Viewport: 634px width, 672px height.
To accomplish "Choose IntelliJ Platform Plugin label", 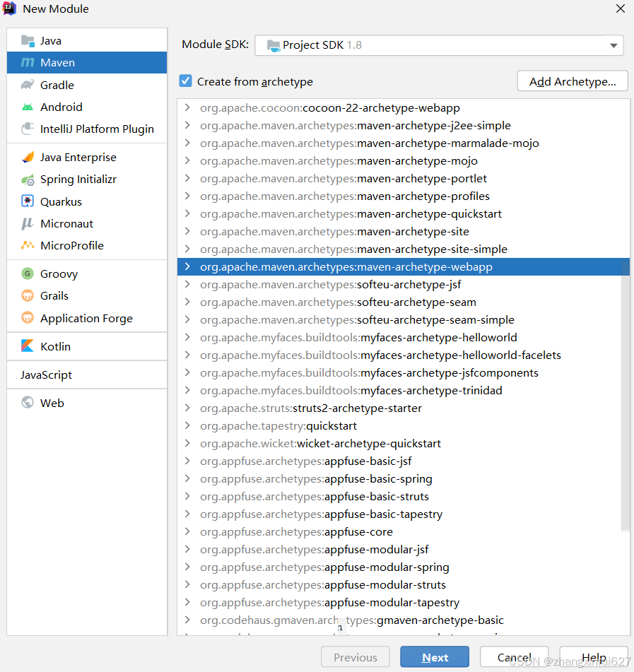I will [97, 129].
